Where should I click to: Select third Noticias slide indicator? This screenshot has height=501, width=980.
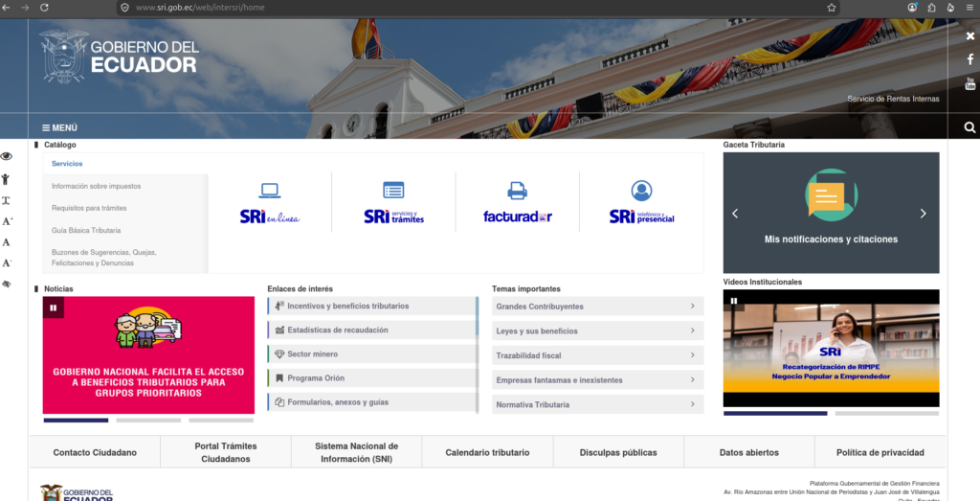tap(221, 421)
